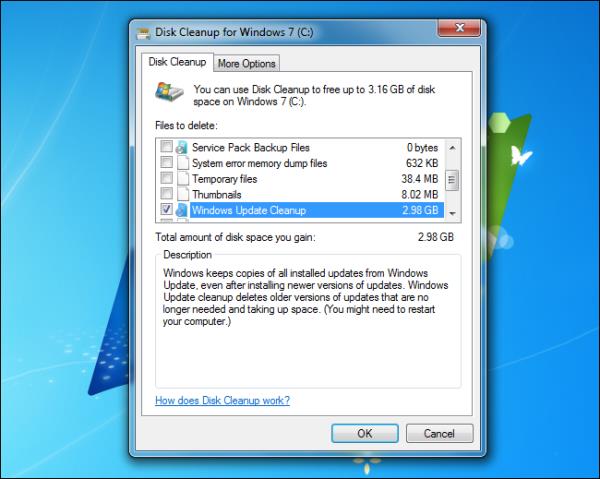Click the file list scrollbar thumb
Viewport: 600px width, 479px height.
452,181
